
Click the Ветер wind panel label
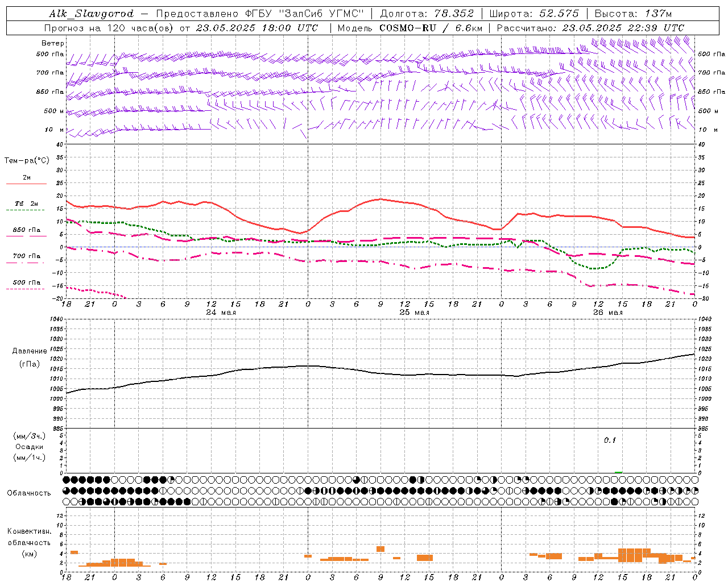(53, 43)
